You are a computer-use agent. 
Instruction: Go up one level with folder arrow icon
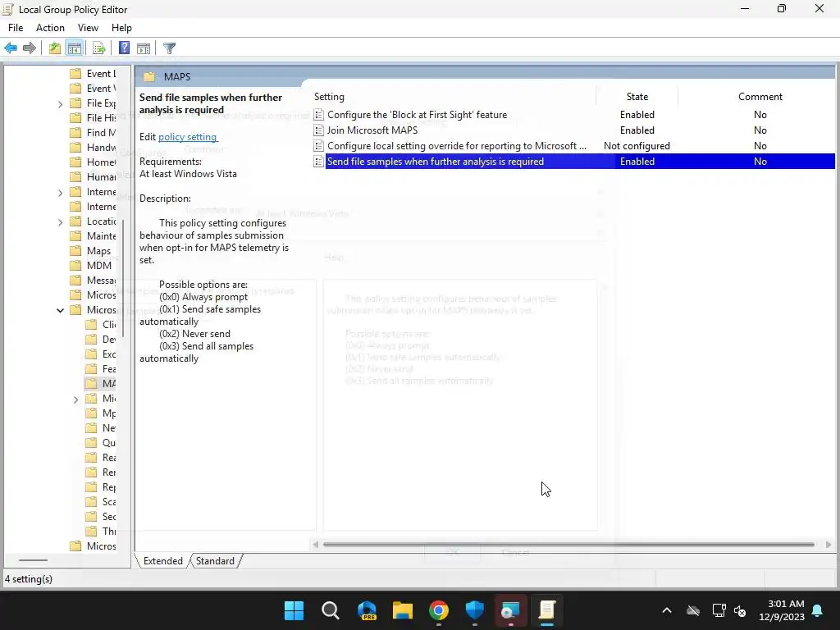[55, 48]
